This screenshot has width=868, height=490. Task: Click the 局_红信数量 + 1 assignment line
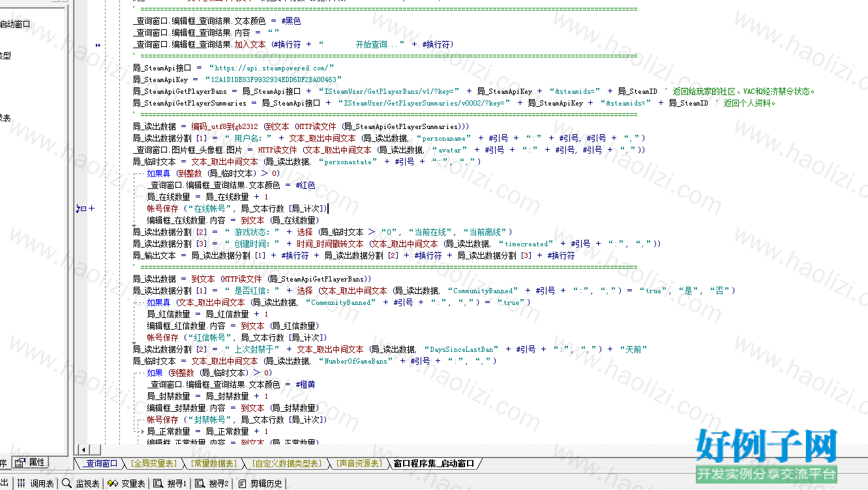click(207, 314)
